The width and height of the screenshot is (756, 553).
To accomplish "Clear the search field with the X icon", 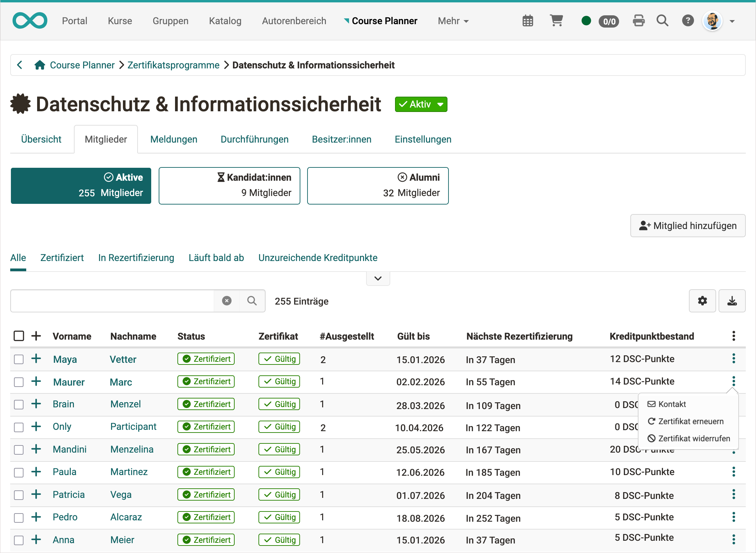I will pyautogui.click(x=226, y=301).
